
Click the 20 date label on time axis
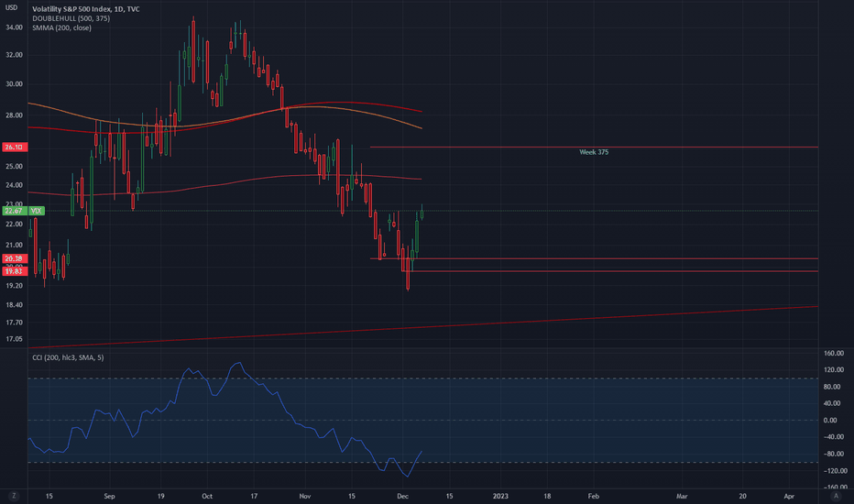tap(742, 497)
